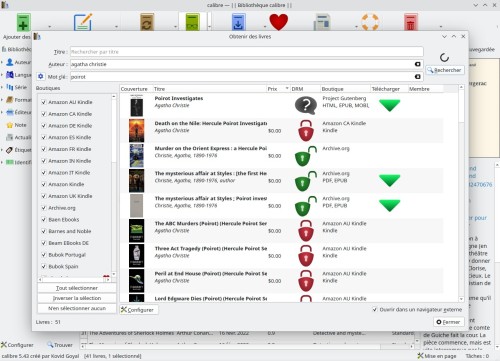500x361 pixels.
Task: Expand the Série tree node
Action: pyautogui.click(x=2, y=87)
